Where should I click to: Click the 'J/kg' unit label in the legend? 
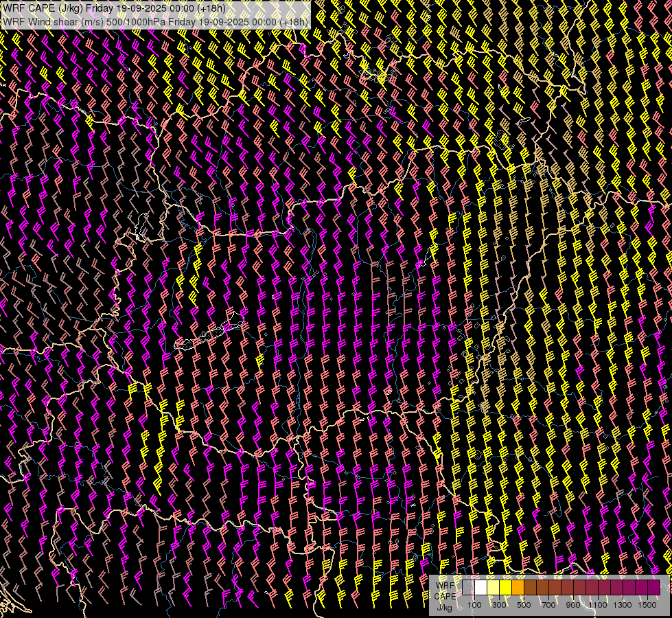[445, 608]
